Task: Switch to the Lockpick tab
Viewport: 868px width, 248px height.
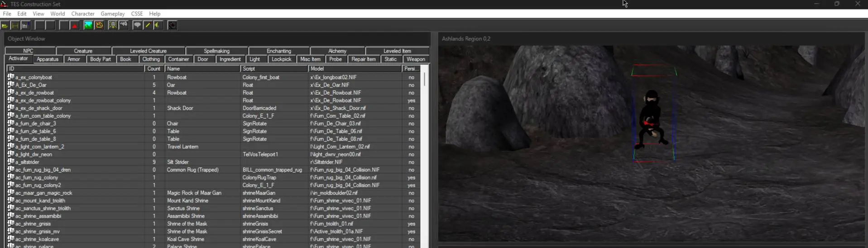Action: 282,59
